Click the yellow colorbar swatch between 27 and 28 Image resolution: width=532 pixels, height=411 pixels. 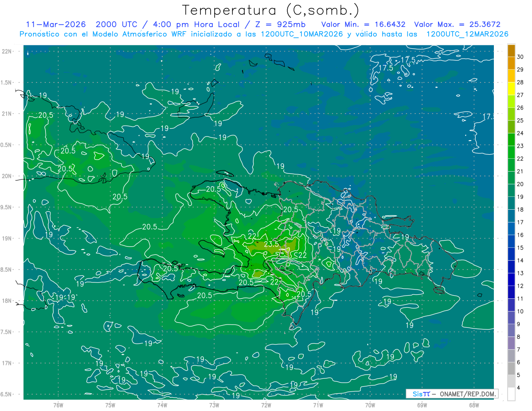point(511,88)
